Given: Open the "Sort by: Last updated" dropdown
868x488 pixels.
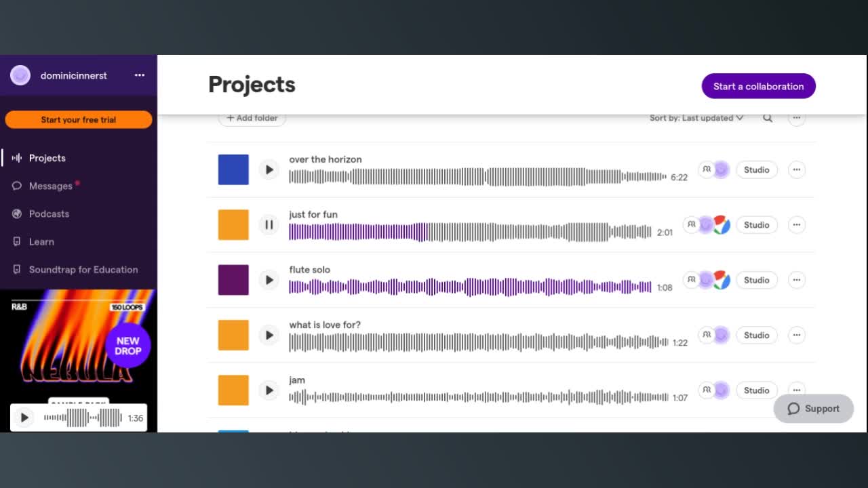Looking at the screenshot, I should click(696, 118).
